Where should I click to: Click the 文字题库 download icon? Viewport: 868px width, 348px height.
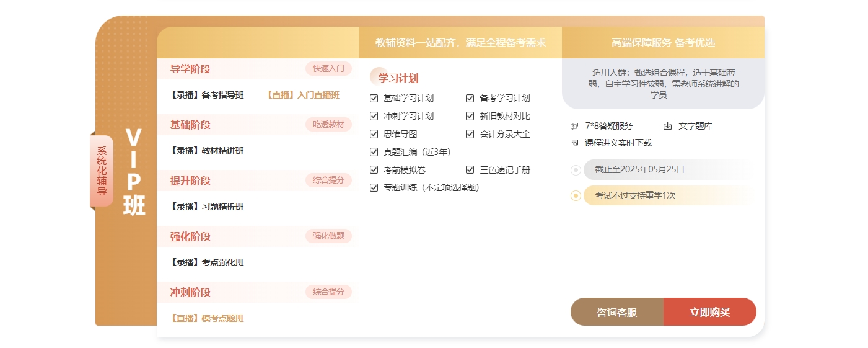(667, 126)
